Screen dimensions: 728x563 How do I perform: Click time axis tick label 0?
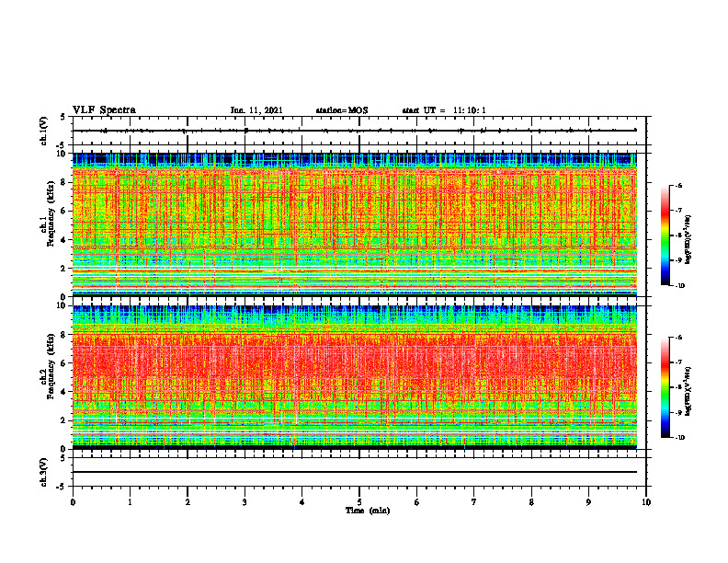coord(73,502)
